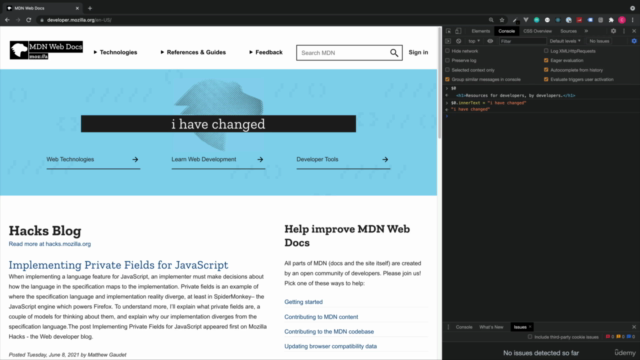Click the No Issues button

599,41
